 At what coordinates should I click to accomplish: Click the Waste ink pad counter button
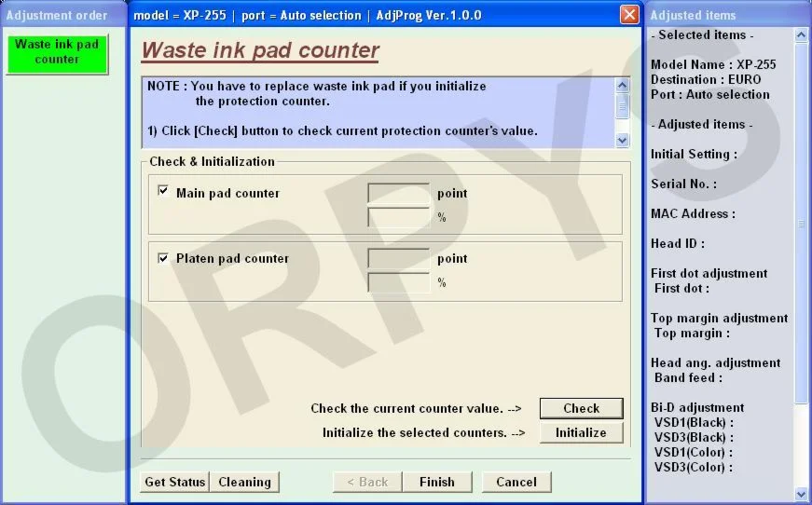(57, 54)
